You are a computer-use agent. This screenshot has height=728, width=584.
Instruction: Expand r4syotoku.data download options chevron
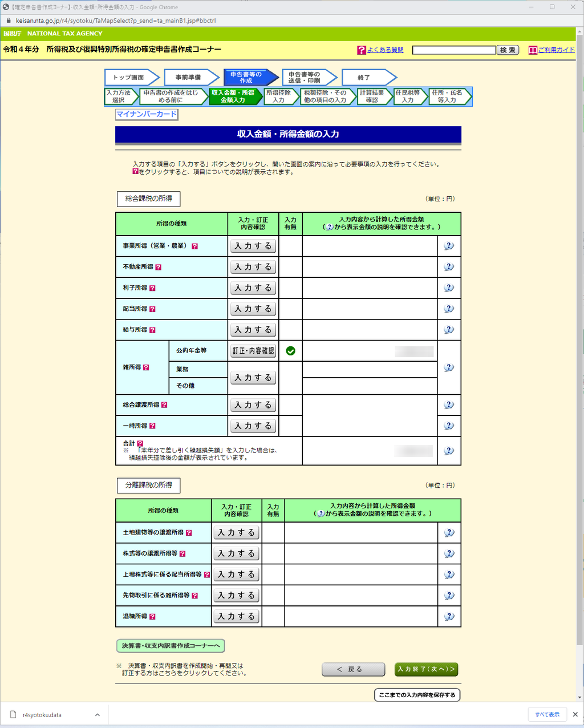98,715
